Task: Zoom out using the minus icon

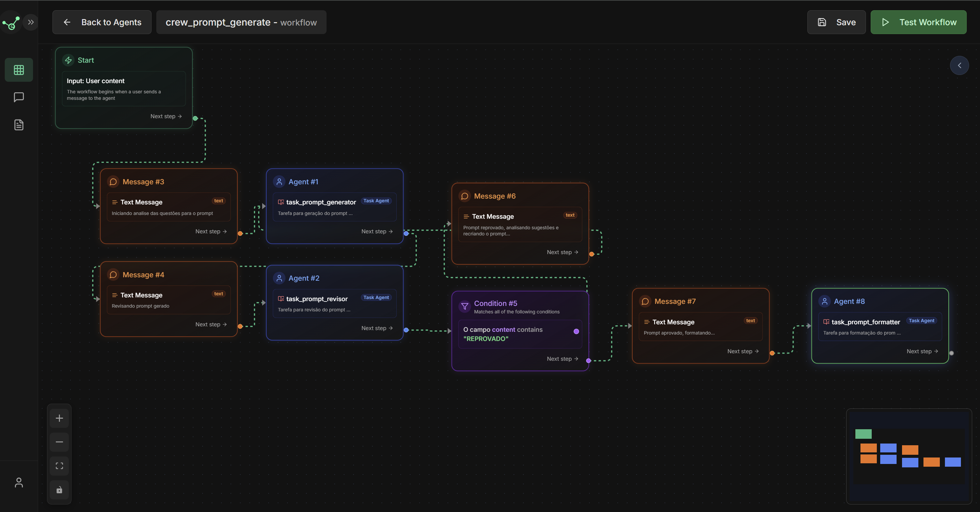Action: click(59, 442)
